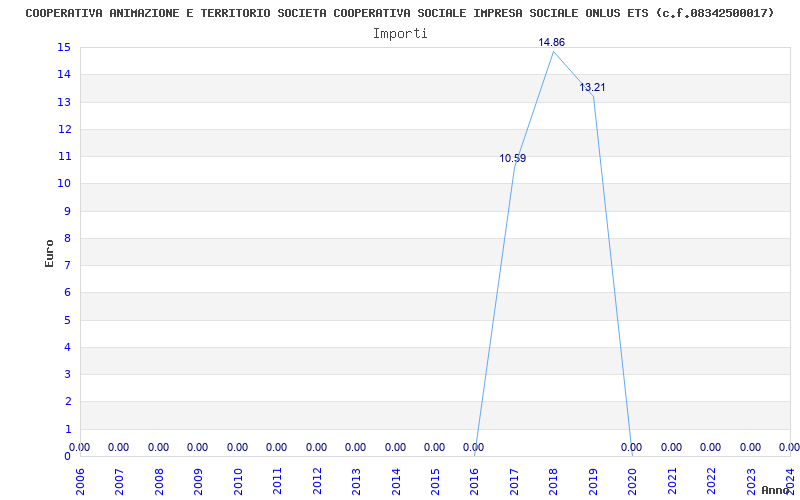Click the 2009 year label

(x=198, y=481)
